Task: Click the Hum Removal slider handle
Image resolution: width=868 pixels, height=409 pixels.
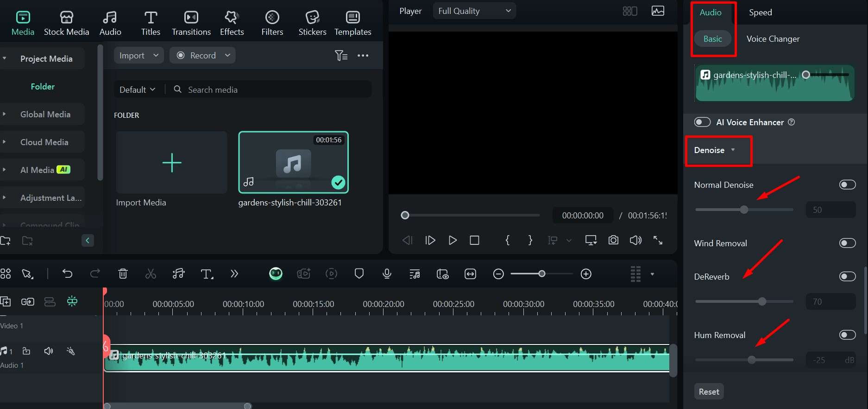Action: click(x=751, y=360)
